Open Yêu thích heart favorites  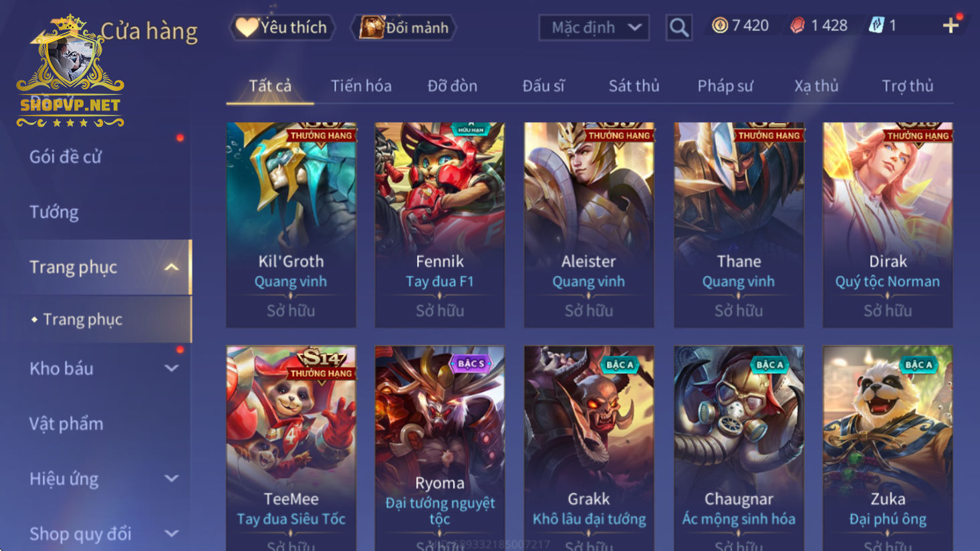(282, 27)
